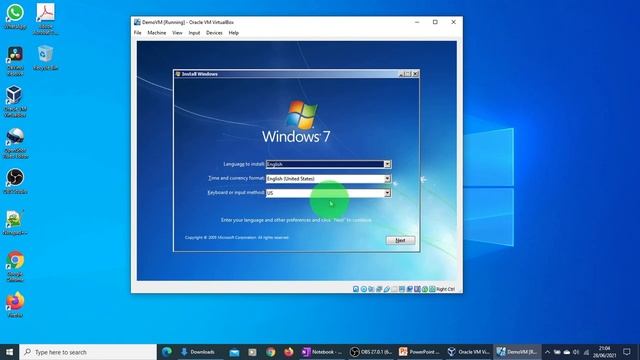Click the recording indicator in VirtualBox status bar

(409, 289)
